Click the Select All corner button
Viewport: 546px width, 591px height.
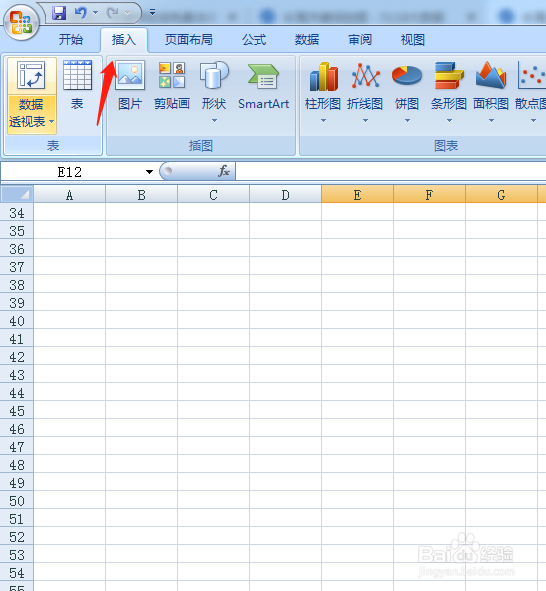[x=17, y=194]
